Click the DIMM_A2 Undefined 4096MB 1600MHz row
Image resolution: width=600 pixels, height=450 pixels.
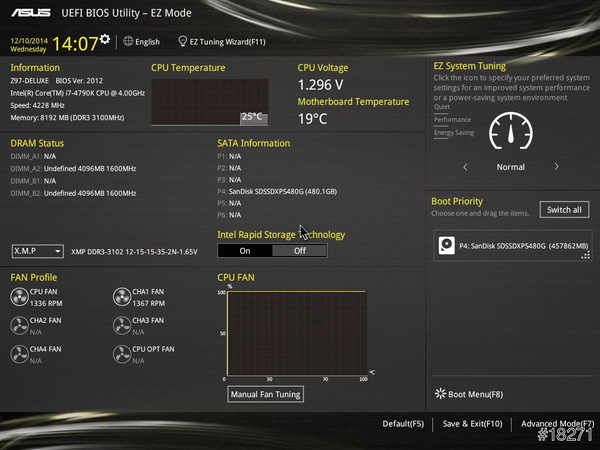tap(73, 168)
